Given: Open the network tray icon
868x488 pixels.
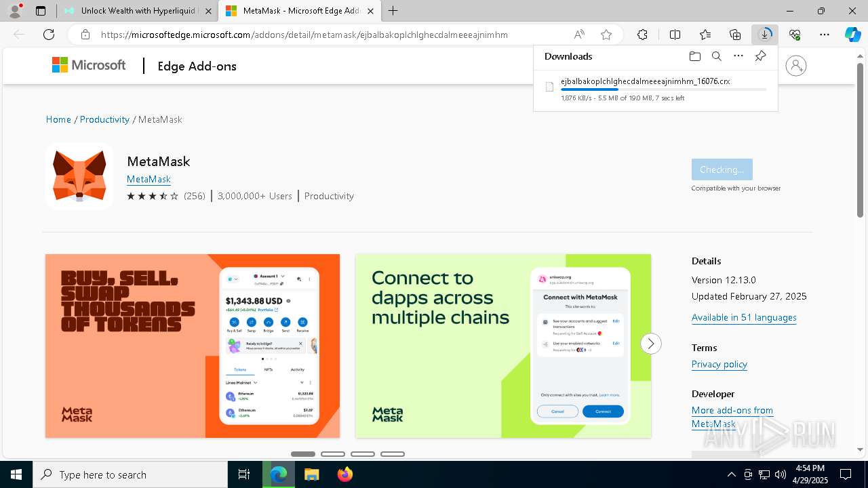Looking at the screenshot, I should click(764, 474).
